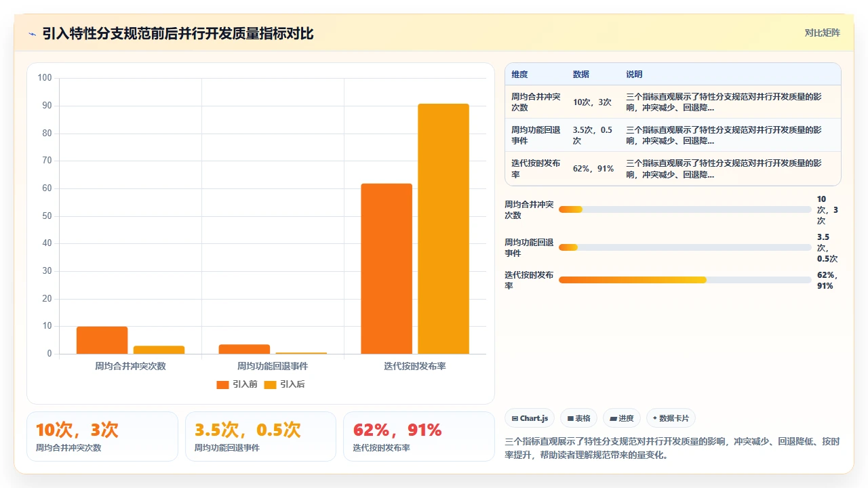Screen dimensions: 868x488
Task: Select the Chart.js tag chip
Action: pos(530,418)
